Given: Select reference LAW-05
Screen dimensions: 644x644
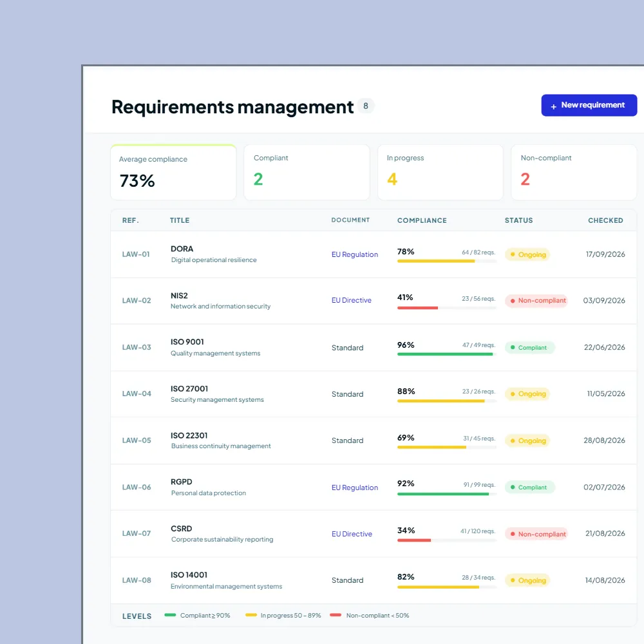Looking at the screenshot, I should pos(137,440).
